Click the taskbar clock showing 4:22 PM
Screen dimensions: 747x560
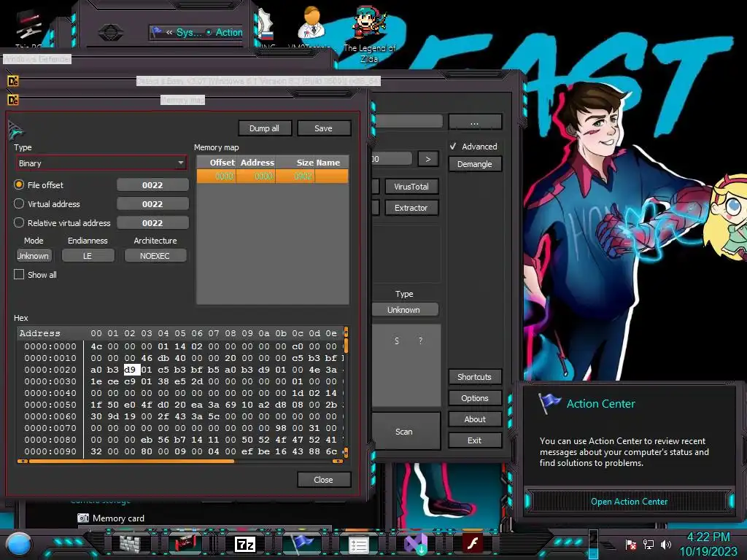[x=708, y=537]
